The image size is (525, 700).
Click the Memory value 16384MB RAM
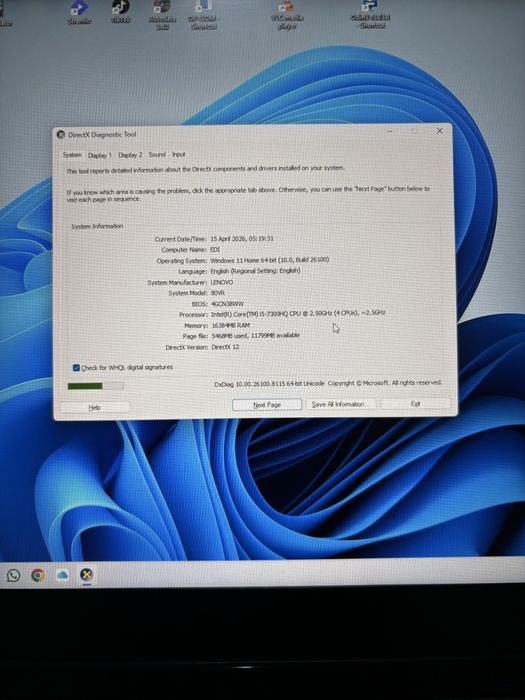pyautogui.click(x=230, y=325)
